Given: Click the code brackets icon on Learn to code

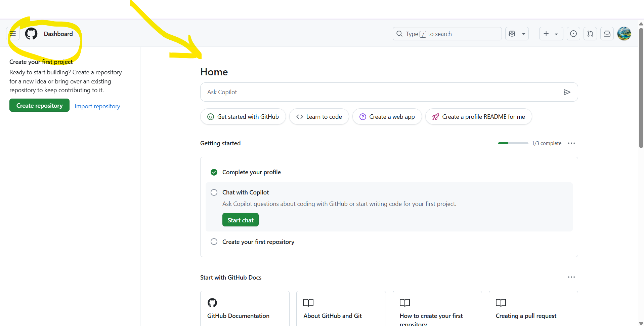Looking at the screenshot, I should click(300, 117).
